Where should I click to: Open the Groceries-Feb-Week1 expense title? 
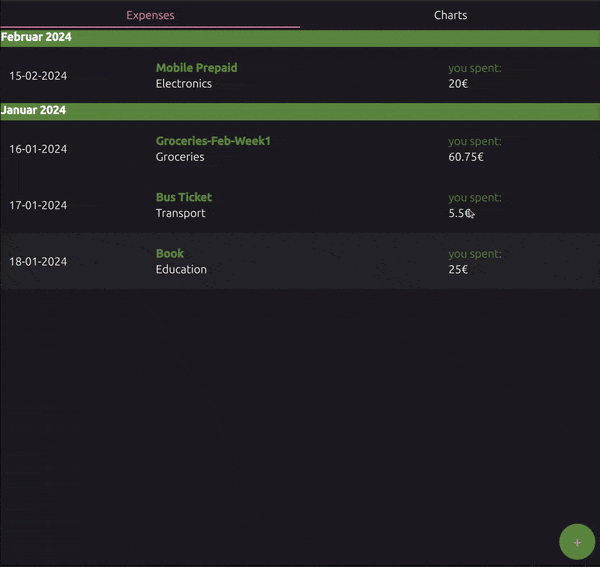(x=213, y=141)
